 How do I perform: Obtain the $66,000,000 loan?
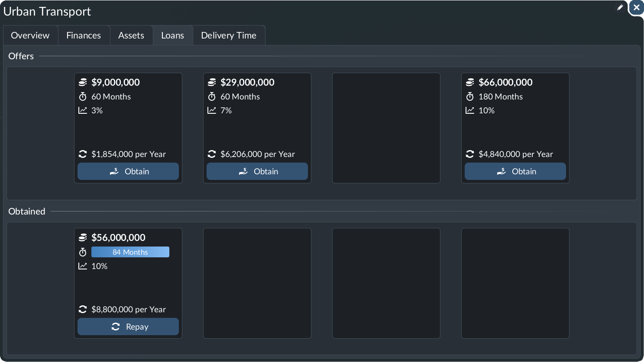coord(515,171)
